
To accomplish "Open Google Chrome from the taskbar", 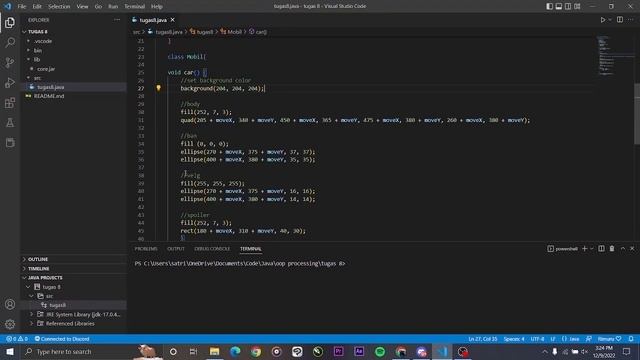I will [x=256, y=351].
